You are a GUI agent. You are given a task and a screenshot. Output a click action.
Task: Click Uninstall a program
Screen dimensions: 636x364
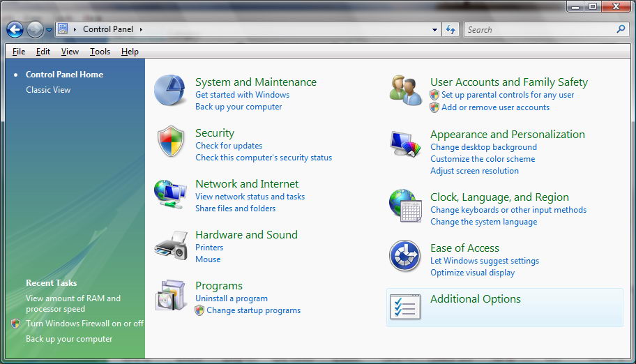232,298
